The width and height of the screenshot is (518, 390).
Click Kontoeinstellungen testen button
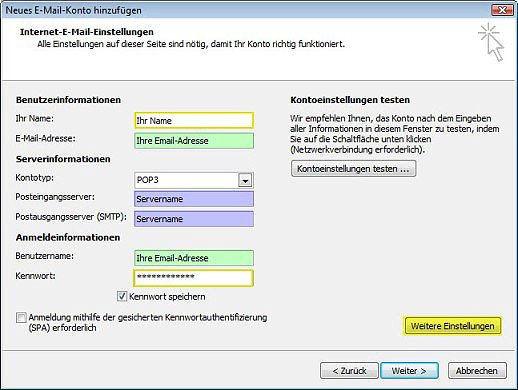point(353,169)
